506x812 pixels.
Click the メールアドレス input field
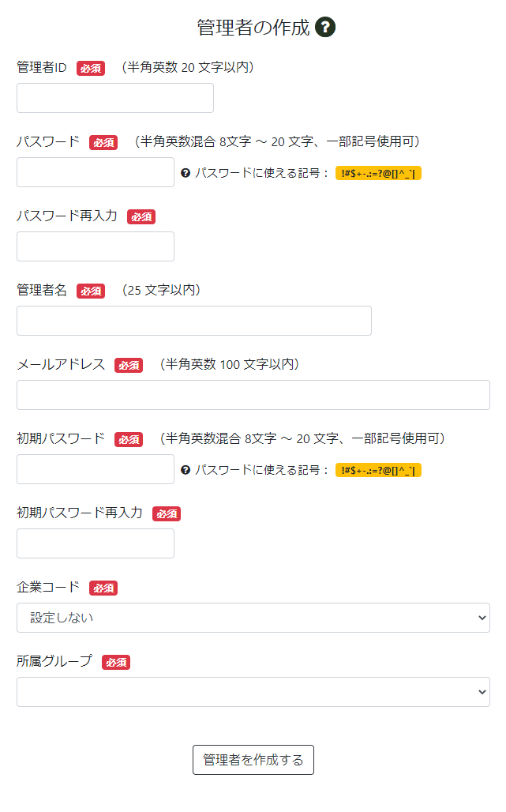click(x=253, y=395)
